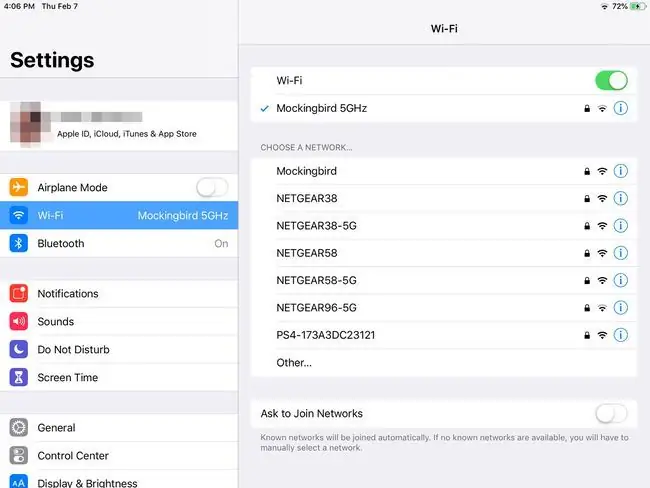Tap the CHOOSE A NETWORK... header
The image size is (650, 488).
(306, 148)
